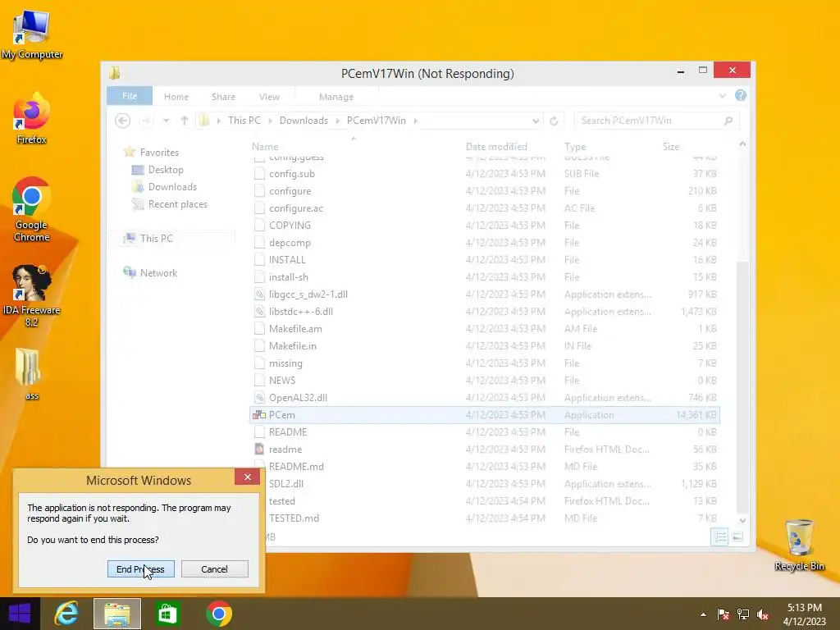Screen dimensions: 840x630
Task: Click the PCem application icon
Action: (259, 414)
